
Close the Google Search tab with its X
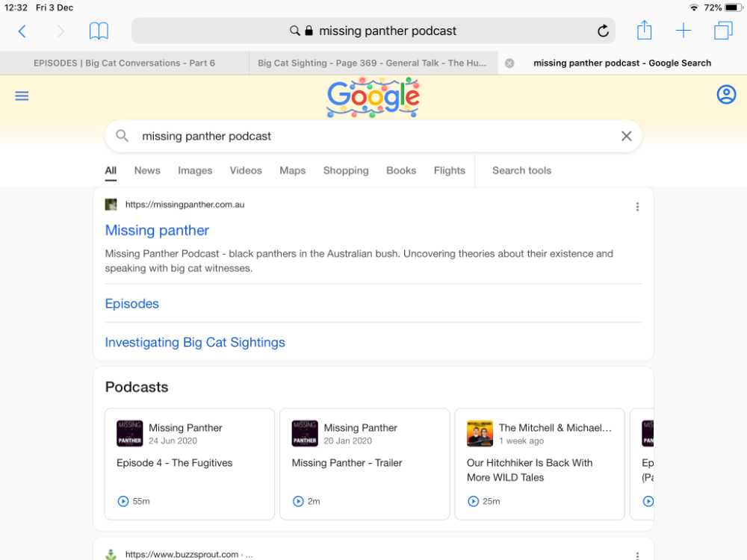(x=509, y=63)
